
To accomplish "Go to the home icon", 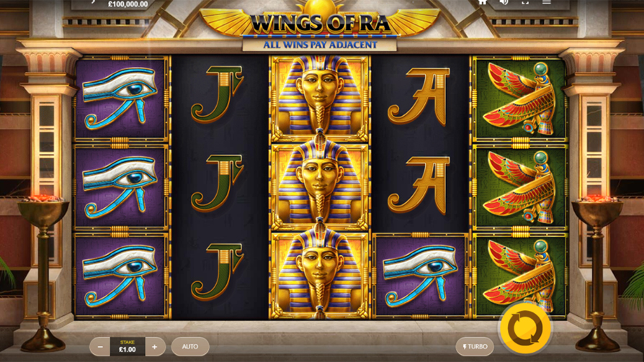I will [x=483, y=2].
